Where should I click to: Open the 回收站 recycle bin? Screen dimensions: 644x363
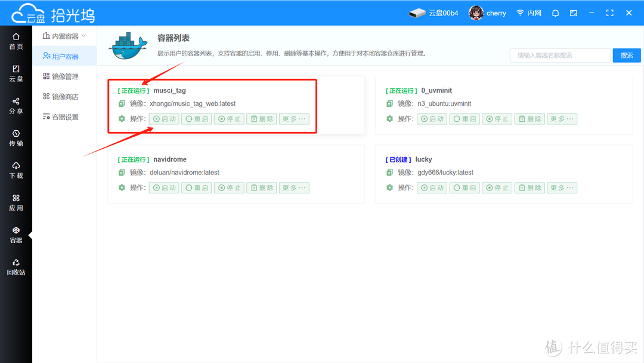[x=16, y=266]
